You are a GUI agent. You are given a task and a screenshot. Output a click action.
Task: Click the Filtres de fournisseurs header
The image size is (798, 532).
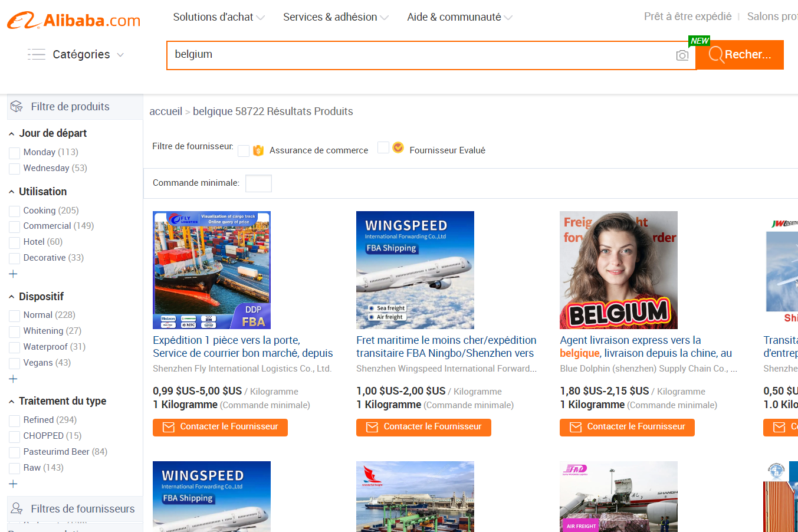(x=75, y=508)
